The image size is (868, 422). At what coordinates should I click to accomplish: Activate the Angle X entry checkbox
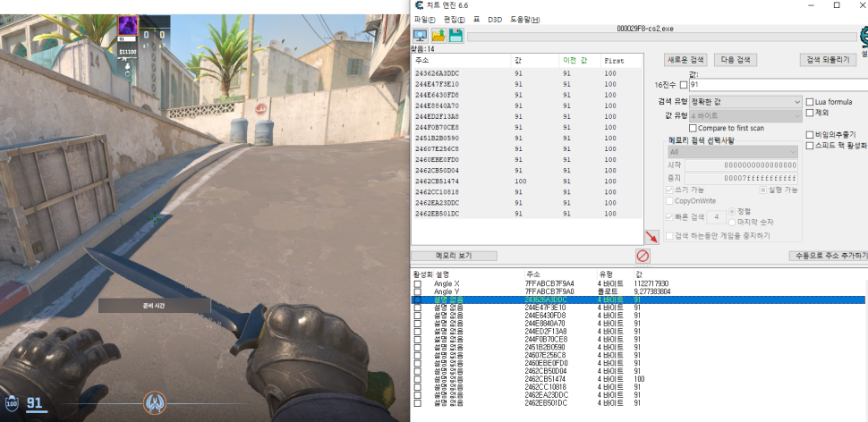point(417,283)
